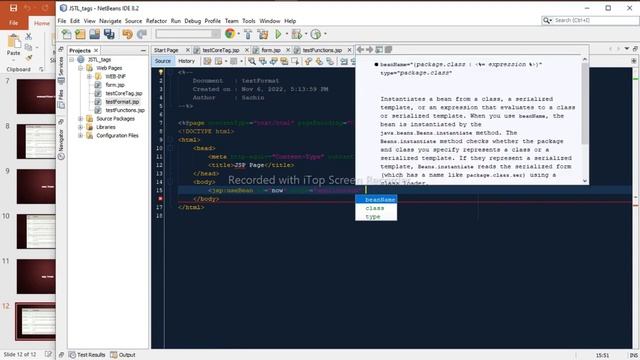Click the Previous Bookmark editor icon
The image size is (640, 360).
click(x=308, y=61)
